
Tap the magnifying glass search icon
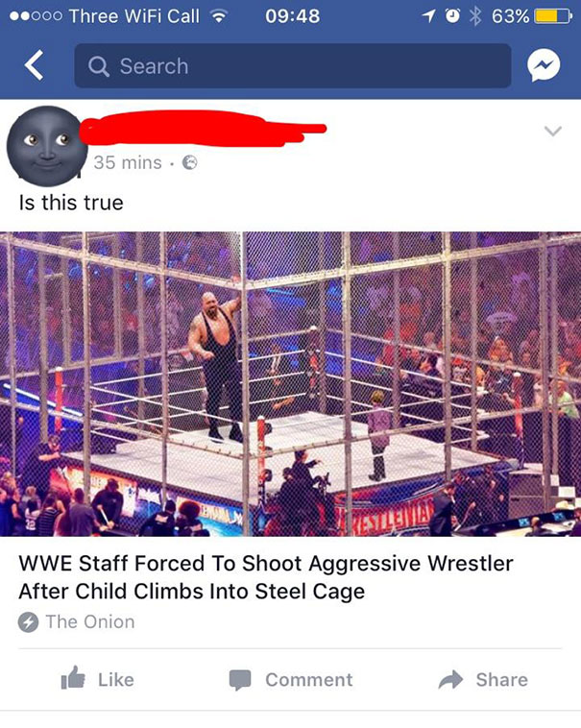98,66
